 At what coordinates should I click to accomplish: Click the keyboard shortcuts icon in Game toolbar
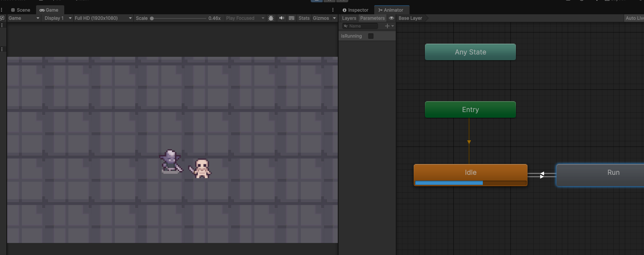coord(292,18)
